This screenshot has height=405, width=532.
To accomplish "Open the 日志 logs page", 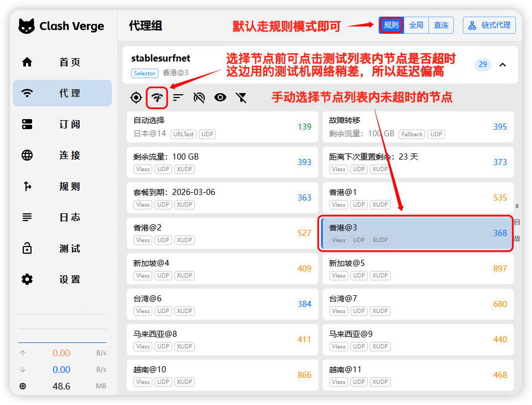I will (62, 217).
